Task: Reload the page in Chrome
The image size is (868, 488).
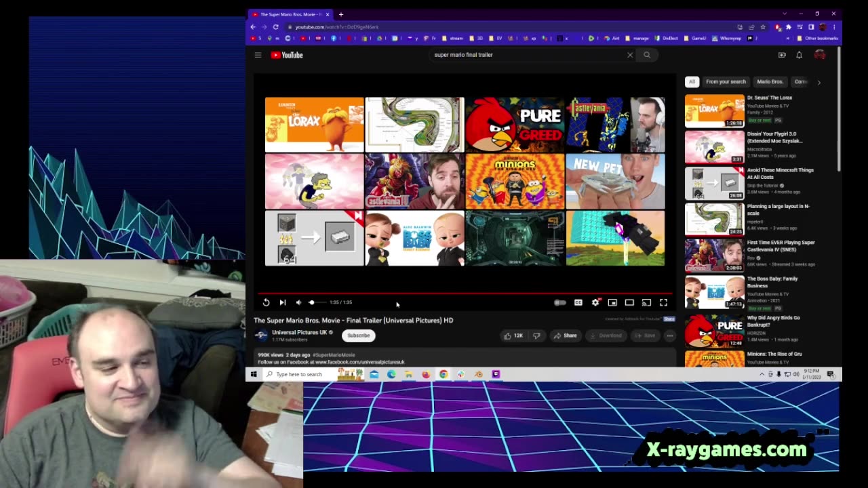Action: [275, 26]
